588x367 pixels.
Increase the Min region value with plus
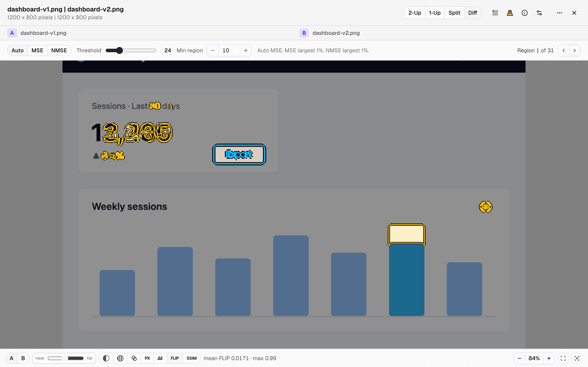pyautogui.click(x=246, y=50)
